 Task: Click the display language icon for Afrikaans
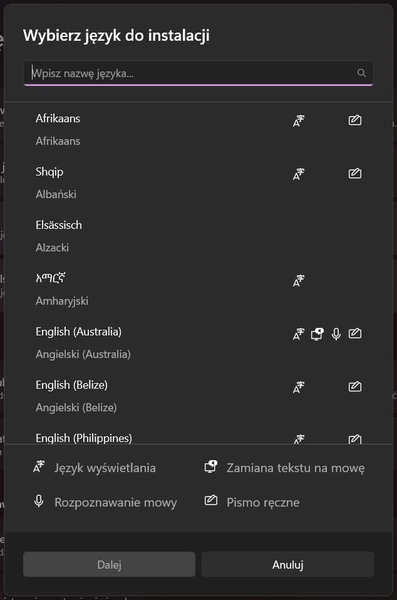[x=298, y=121]
